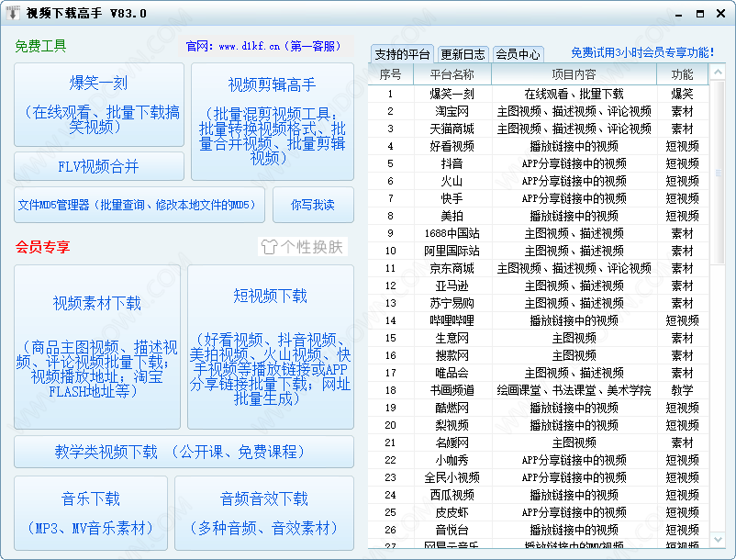Select the 哔哩哔哩 row
The image size is (736, 560).
coord(539,320)
